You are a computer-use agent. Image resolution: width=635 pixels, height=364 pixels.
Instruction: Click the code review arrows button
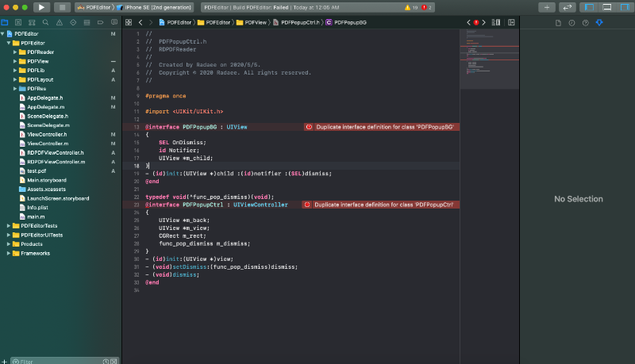pos(567,7)
